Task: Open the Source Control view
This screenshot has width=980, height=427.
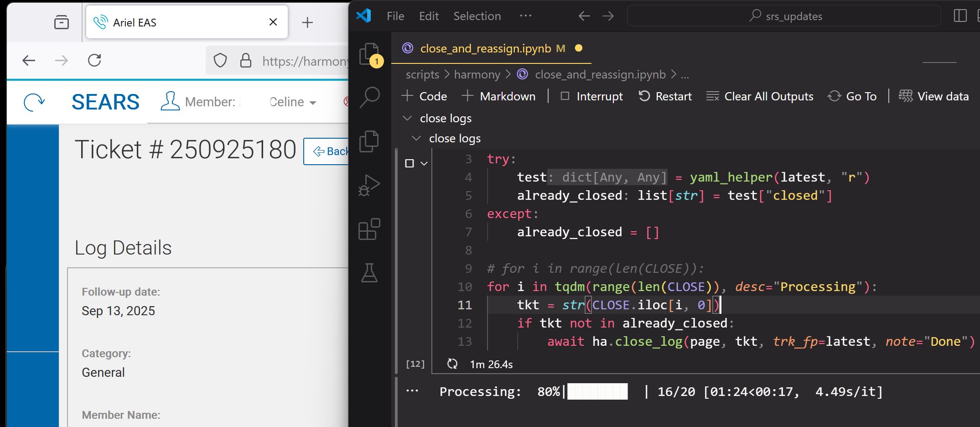Action: (x=369, y=141)
